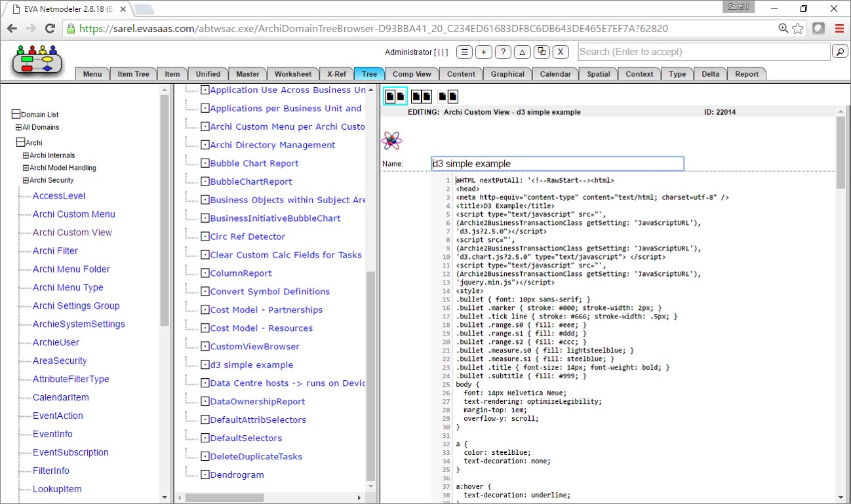Click the magnifier search button
The width and height of the screenshot is (851, 504).
tap(840, 51)
